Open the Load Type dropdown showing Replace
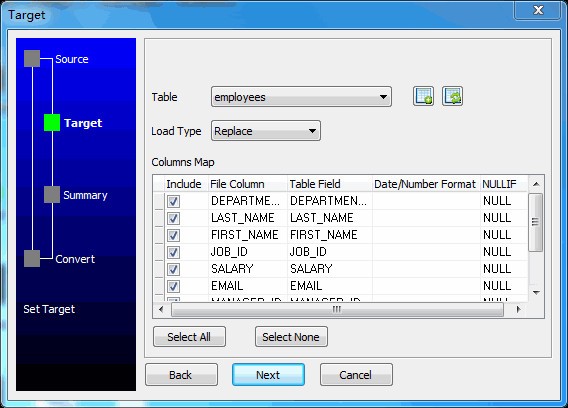Viewport: 568px width, 408px height. (x=266, y=131)
